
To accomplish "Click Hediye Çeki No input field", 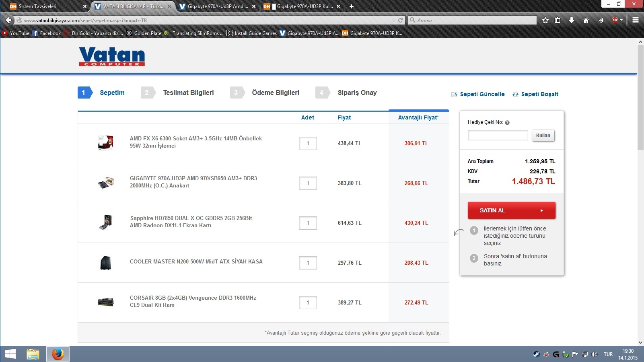I will (x=498, y=135).
